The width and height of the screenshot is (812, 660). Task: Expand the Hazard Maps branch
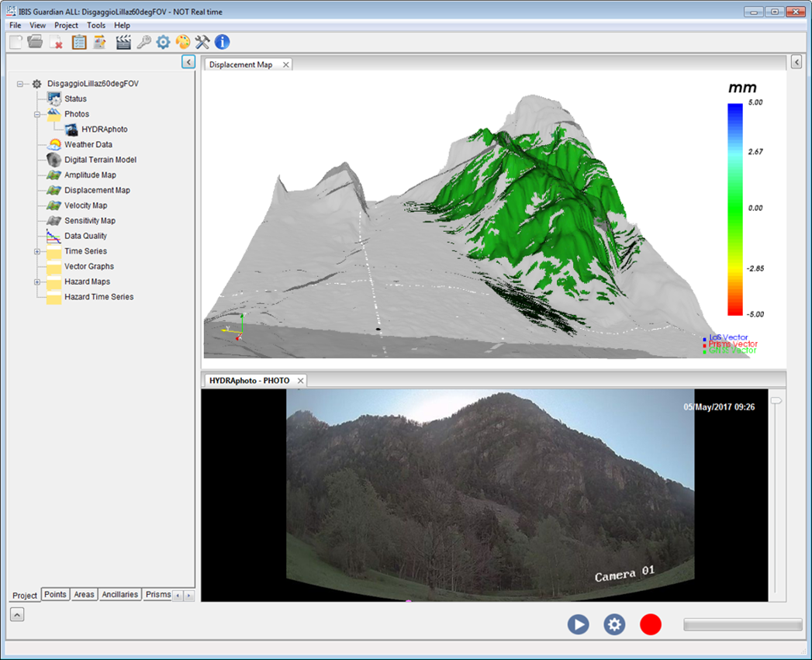(x=37, y=282)
